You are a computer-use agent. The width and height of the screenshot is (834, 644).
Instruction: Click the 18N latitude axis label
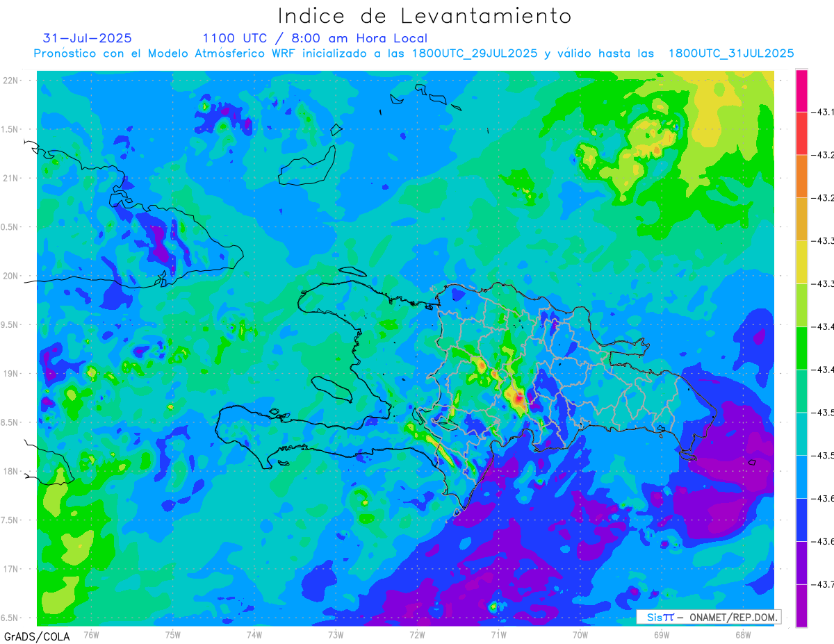point(11,472)
